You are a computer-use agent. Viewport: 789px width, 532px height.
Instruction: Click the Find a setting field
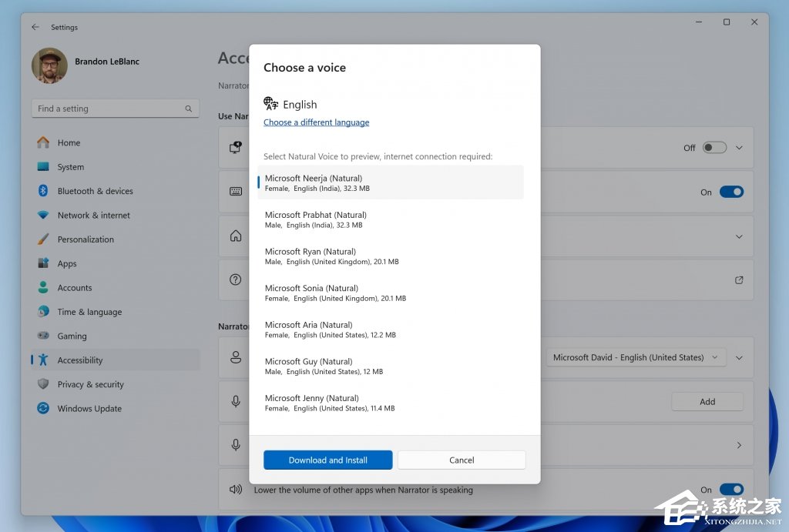pyautogui.click(x=108, y=109)
